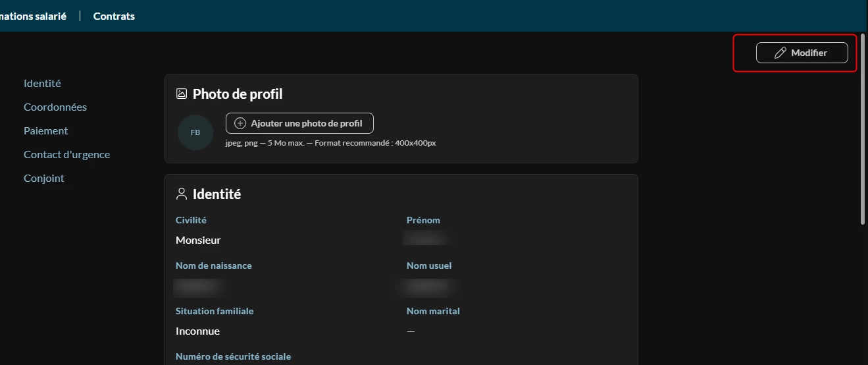Click the Nom de naissance label
Viewport: 868px width, 365px height.
pos(214,266)
